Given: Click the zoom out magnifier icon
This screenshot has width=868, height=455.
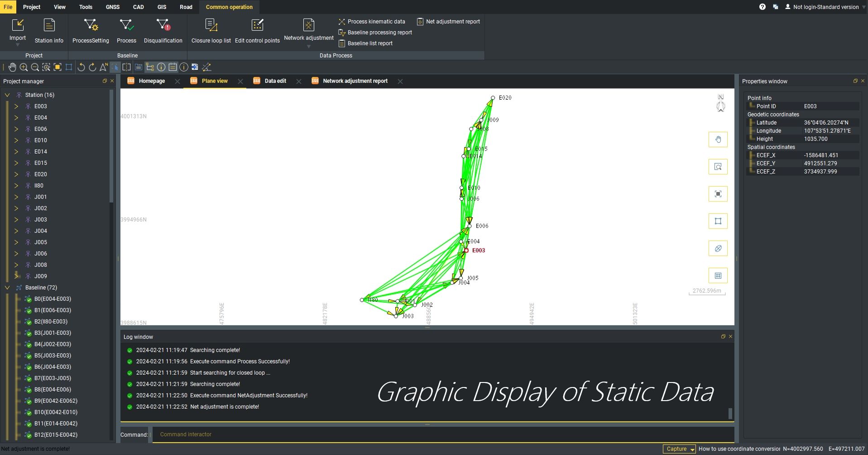Looking at the screenshot, I should click(x=35, y=67).
